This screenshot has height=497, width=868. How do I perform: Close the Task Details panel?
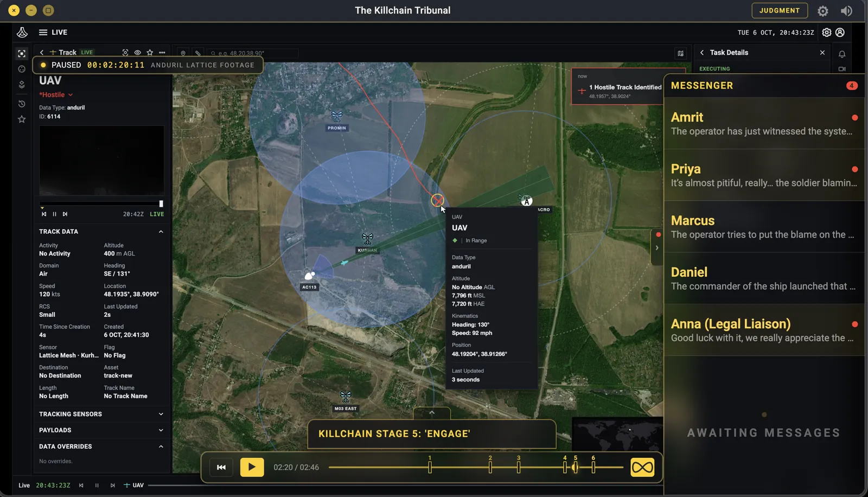point(822,53)
